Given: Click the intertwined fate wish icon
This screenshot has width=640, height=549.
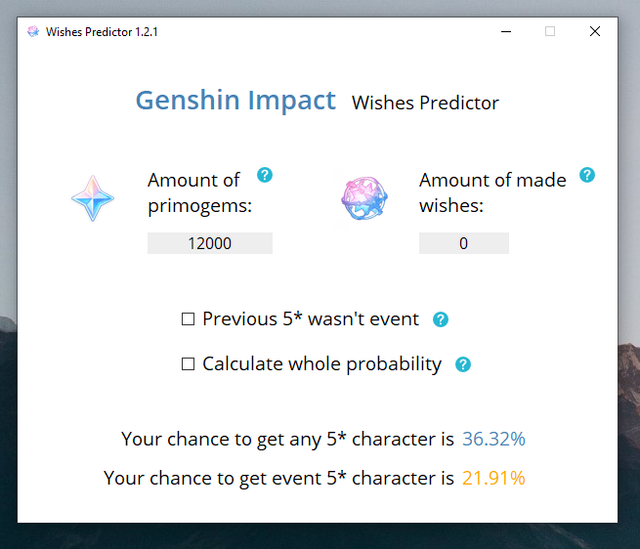Looking at the screenshot, I should pyautogui.click(x=364, y=198).
